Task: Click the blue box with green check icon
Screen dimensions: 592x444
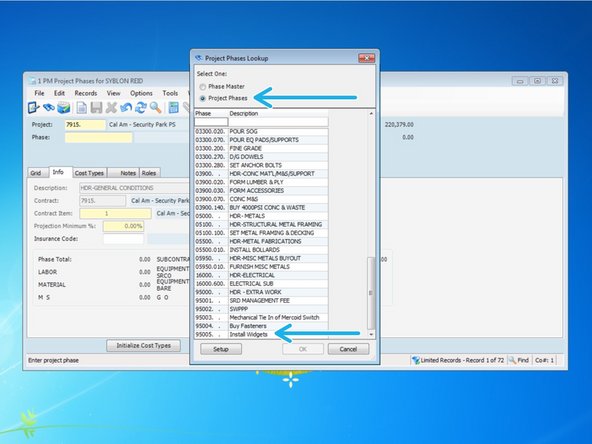Action: coord(63,108)
